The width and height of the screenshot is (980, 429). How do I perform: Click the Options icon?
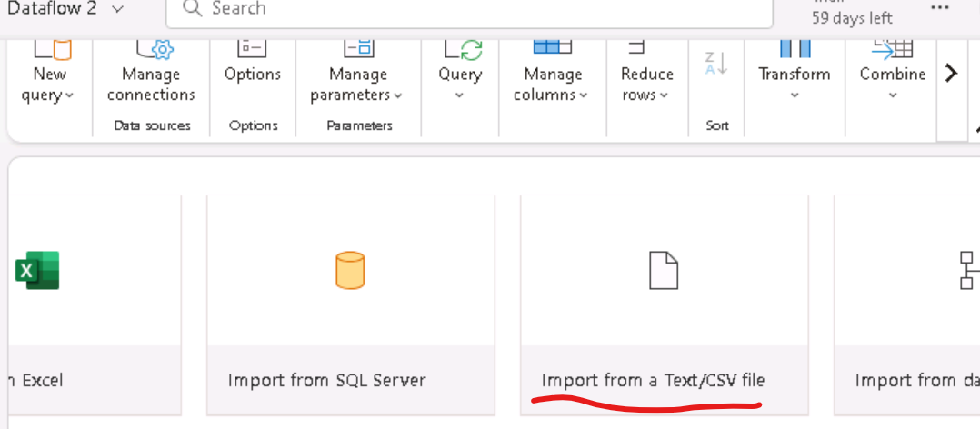point(252,48)
